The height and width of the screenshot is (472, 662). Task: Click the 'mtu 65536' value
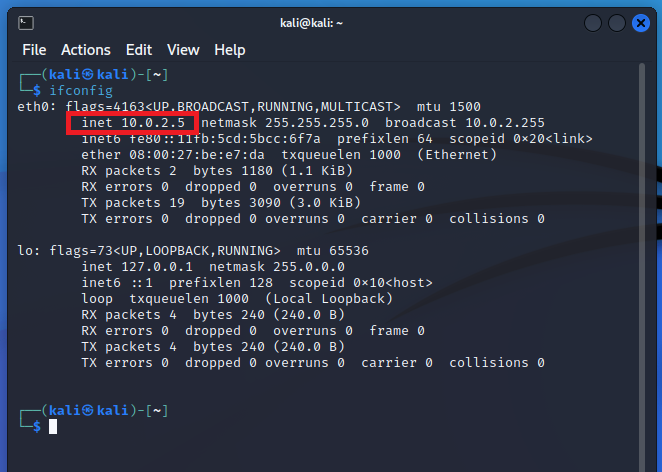click(333, 251)
